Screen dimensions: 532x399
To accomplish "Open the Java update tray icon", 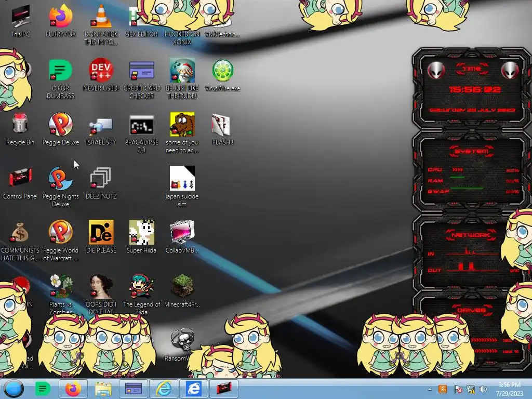I will [443, 389].
